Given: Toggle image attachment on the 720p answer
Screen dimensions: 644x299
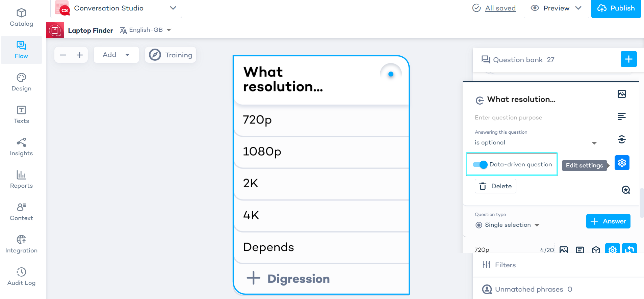Looking at the screenshot, I should [563, 250].
